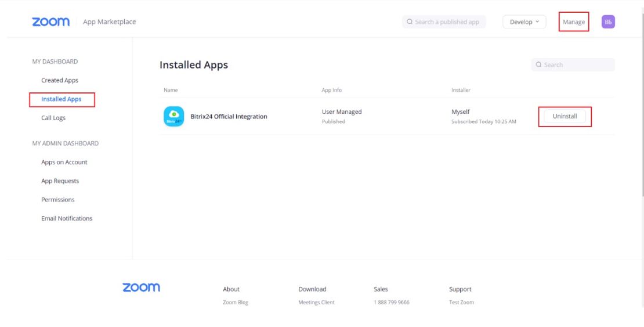Click the 1 888 799 9666 sales number
Screen dimensions: 644x327
(x=392, y=303)
